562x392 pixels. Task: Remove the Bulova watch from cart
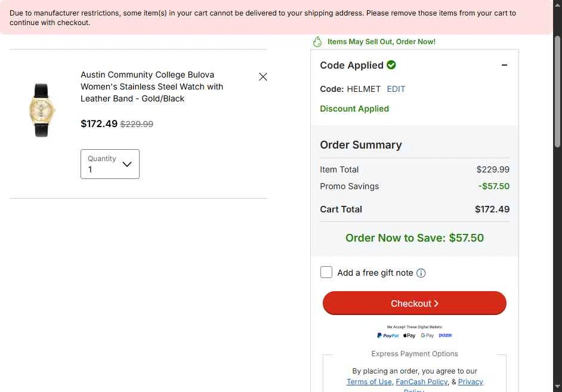(x=263, y=77)
